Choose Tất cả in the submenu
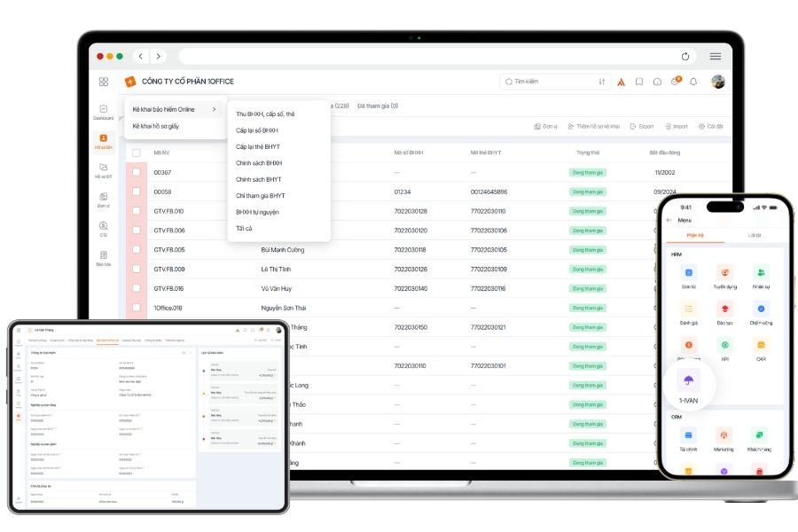 244,228
